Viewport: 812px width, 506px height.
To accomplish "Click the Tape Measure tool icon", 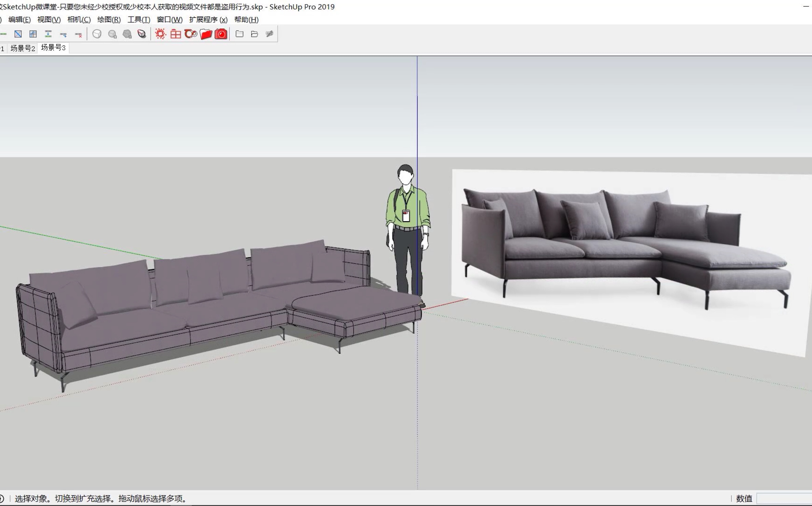I will 269,34.
